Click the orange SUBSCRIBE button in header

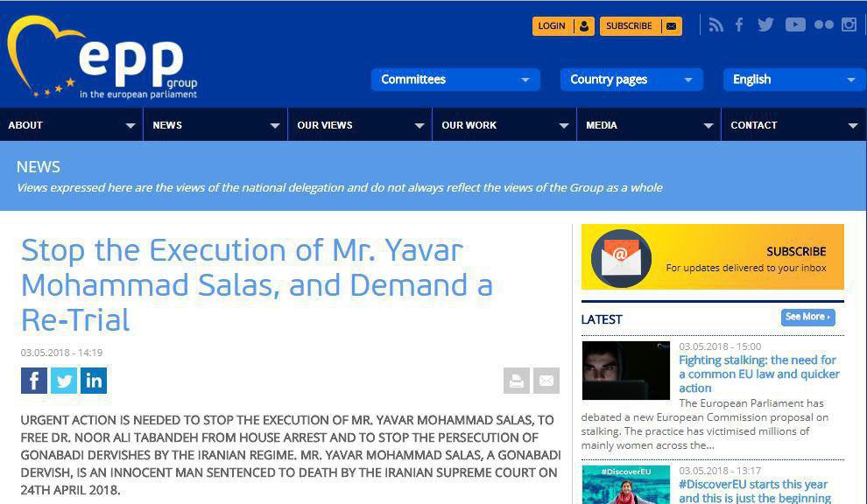coord(641,26)
